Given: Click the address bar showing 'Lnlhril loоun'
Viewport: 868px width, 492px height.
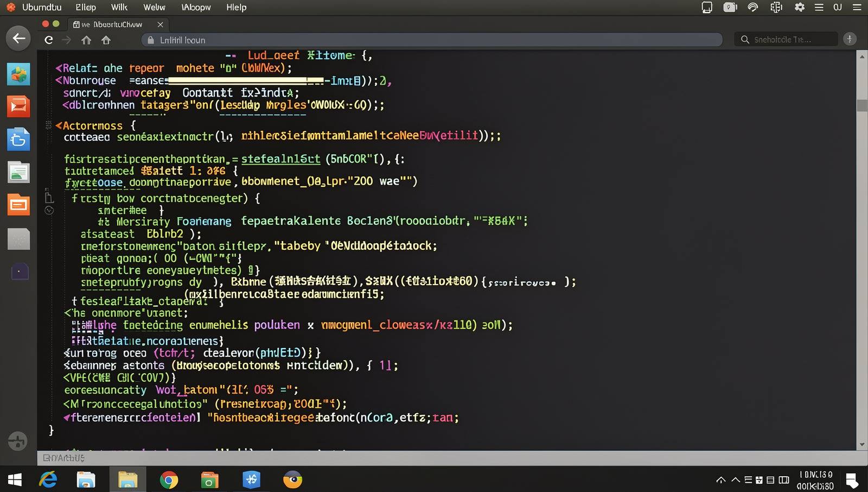Looking at the screenshot, I should (x=432, y=40).
